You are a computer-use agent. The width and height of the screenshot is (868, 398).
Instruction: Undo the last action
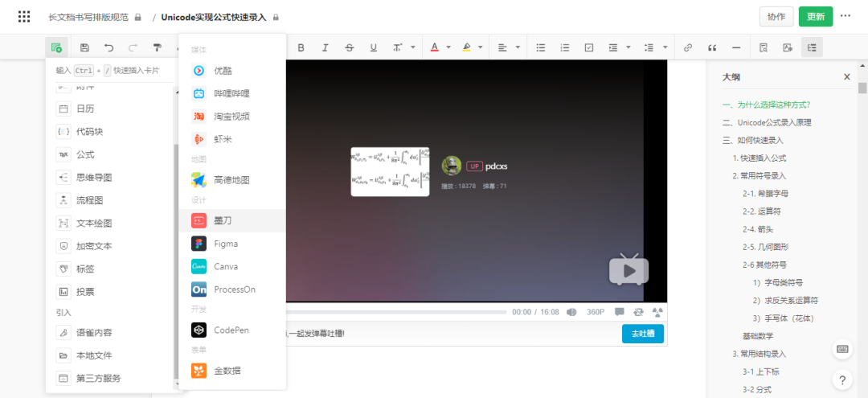[x=109, y=47]
